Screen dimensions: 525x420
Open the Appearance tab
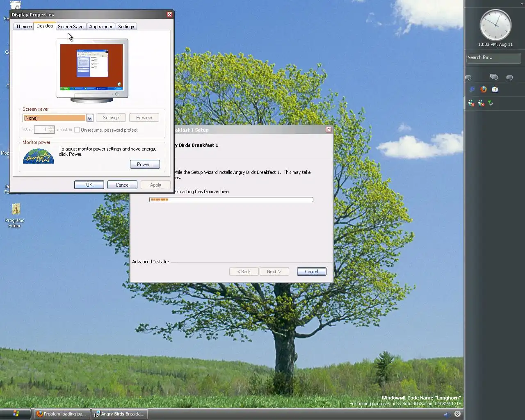click(x=101, y=27)
